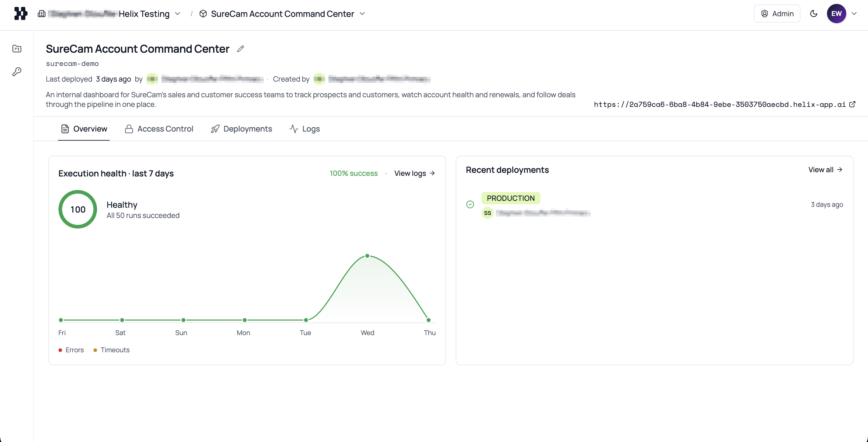Click the green success check icon on the deployment

coord(470,204)
